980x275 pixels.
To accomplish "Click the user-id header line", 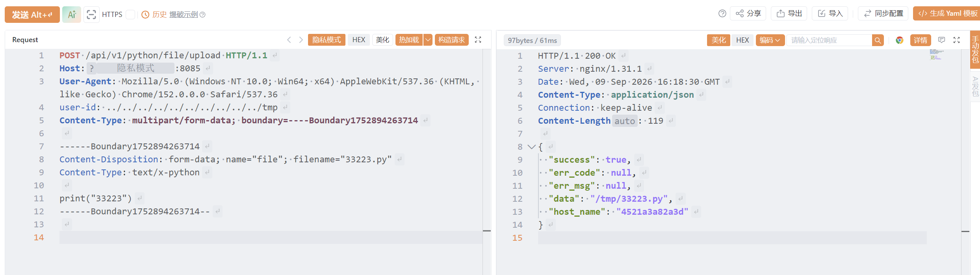I will (x=169, y=107).
